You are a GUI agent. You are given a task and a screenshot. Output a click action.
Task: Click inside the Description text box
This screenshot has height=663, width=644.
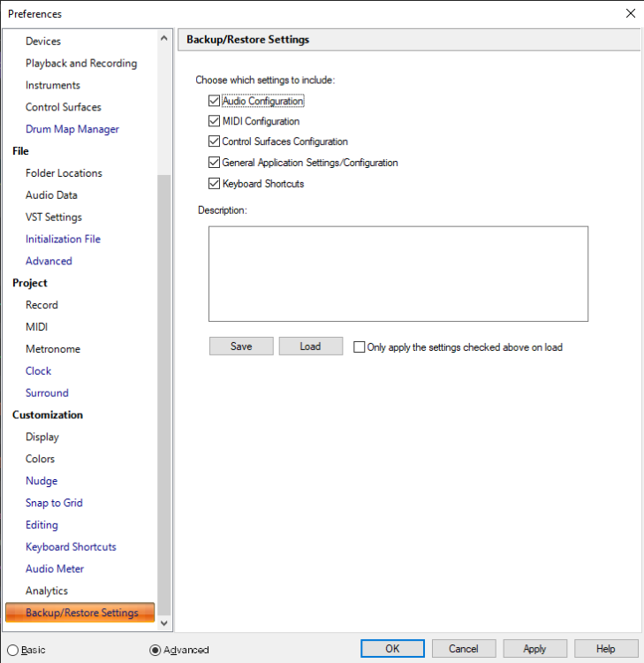(398, 273)
